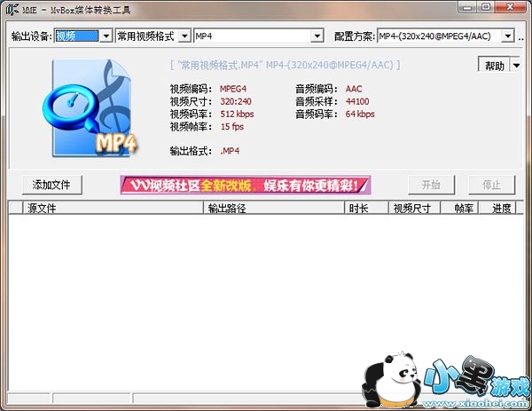
Task: Open the 输出设备 dropdown arrow
Action: click(x=106, y=36)
